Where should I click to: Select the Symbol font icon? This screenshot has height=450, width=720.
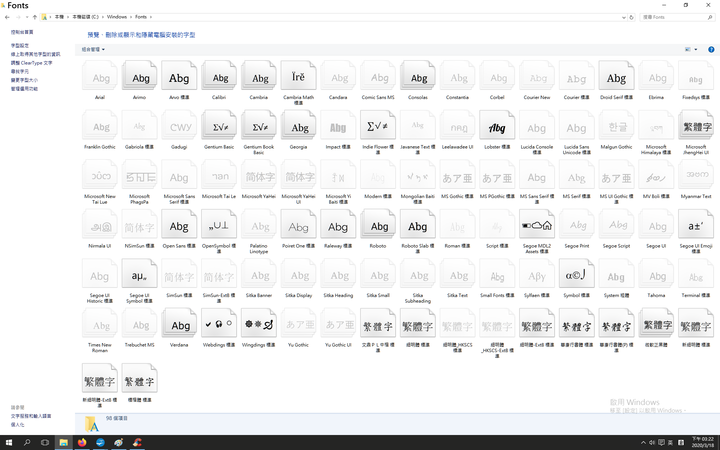point(576,274)
